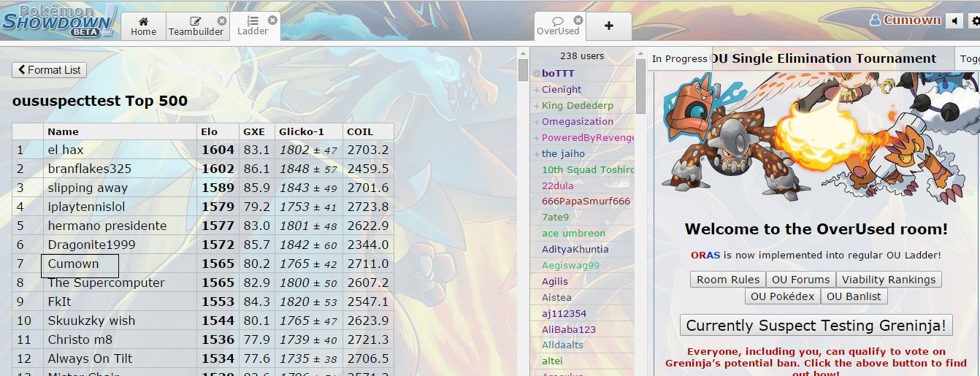Open user 10th Squad Toshiro
980x376 pixels.
click(586, 170)
